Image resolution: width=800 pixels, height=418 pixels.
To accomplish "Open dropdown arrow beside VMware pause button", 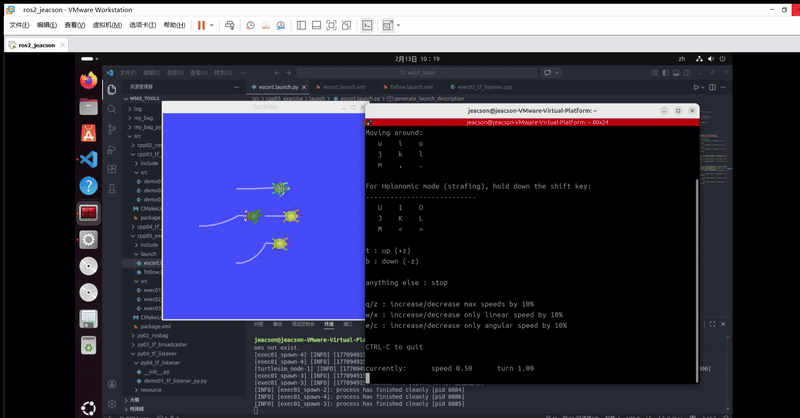I will (213, 24).
